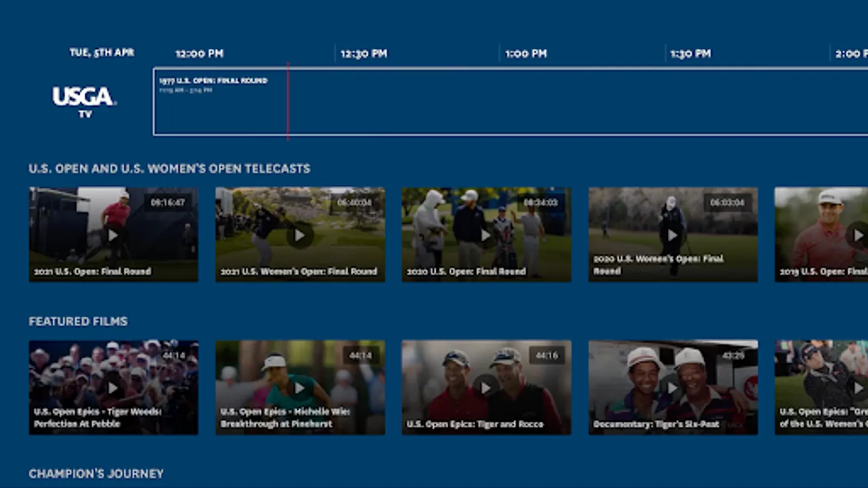
Task: Click 'Tiger Woods: Perfection At Pebble' title text
Action: [x=98, y=418]
